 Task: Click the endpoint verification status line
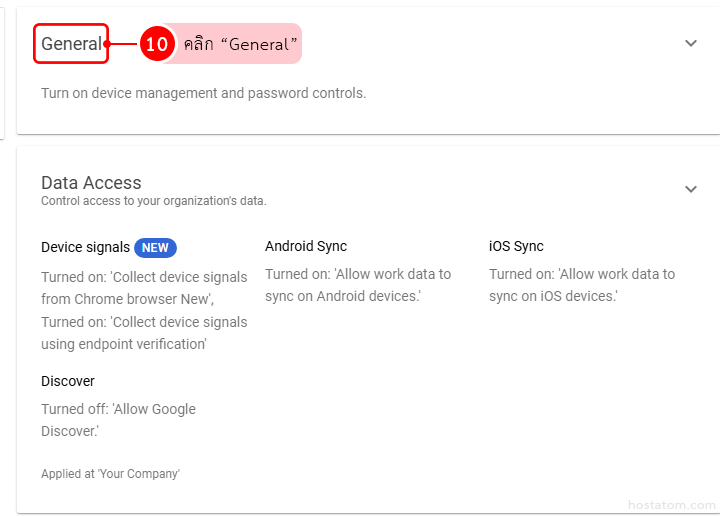click(144, 333)
